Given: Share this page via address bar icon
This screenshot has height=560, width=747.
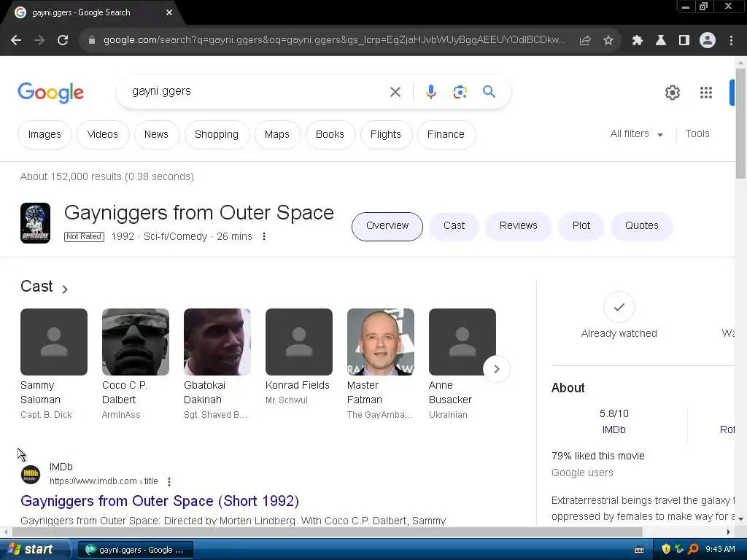Looking at the screenshot, I should click(585, 41).
